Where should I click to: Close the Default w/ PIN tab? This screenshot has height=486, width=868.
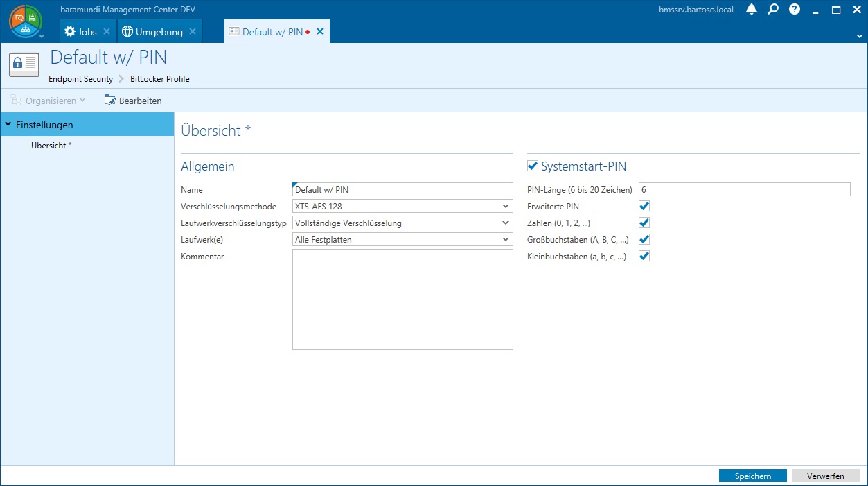click(x=320, y=32)
